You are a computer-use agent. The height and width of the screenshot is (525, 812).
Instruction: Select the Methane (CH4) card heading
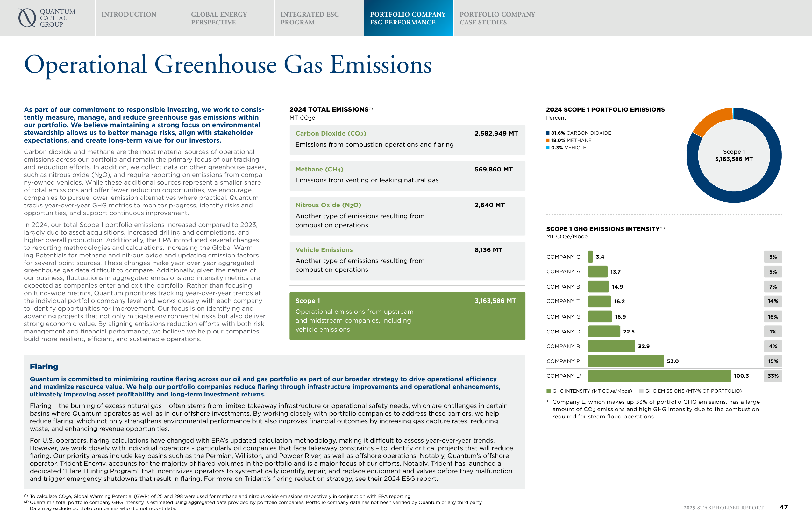click(x=319, y=169)
